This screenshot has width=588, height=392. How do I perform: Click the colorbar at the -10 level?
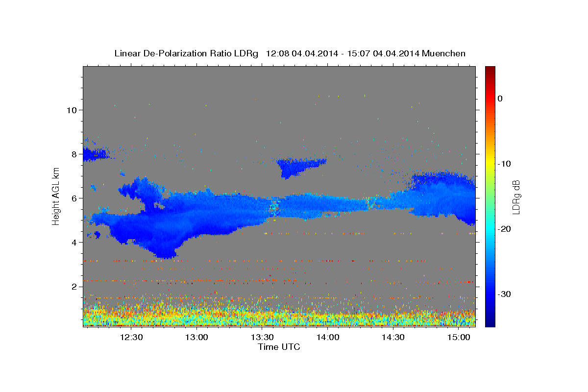[490, 163]
